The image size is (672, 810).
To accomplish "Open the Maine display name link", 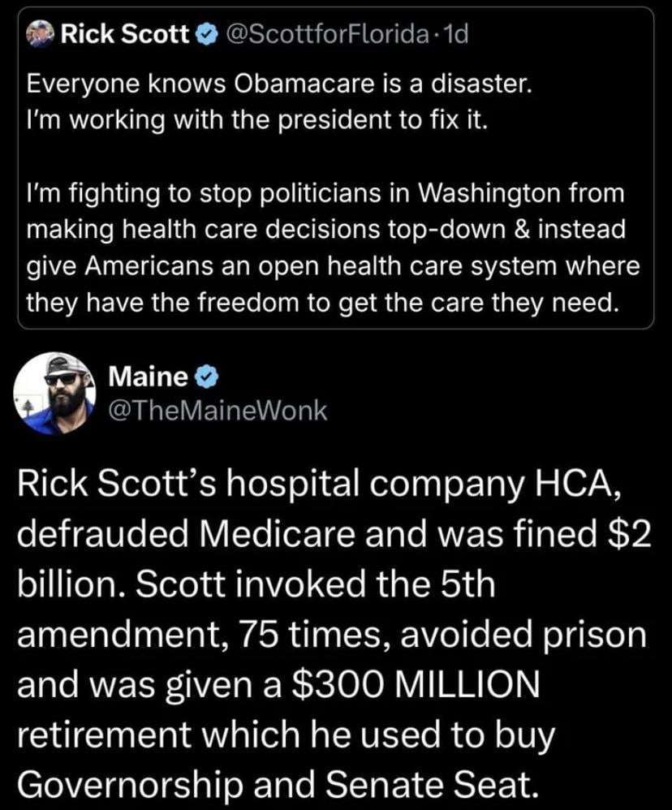I will coord(149,376).
